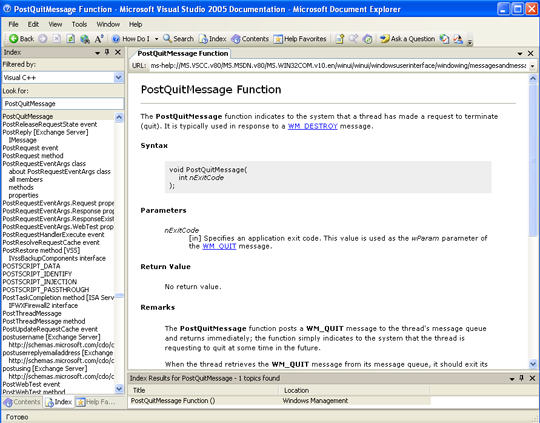Follow the WM_QUIT link
540x423 pixels.
tap(219, 246)
